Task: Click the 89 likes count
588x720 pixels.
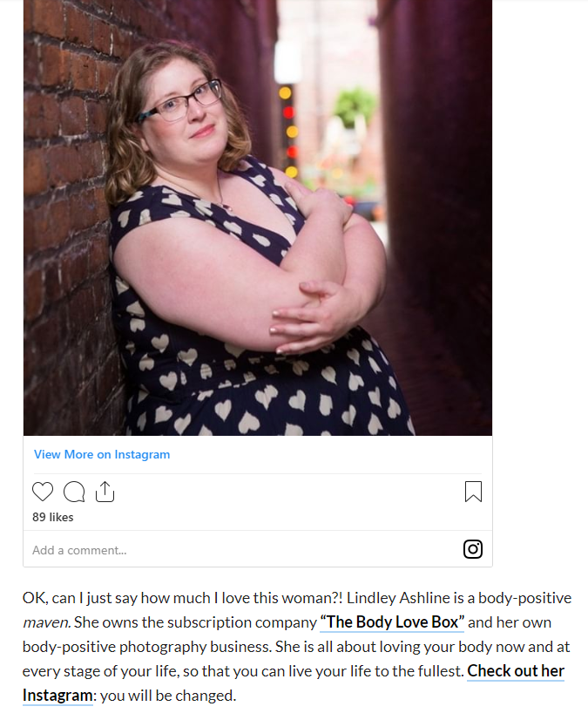Action: (x=53, y=517)
